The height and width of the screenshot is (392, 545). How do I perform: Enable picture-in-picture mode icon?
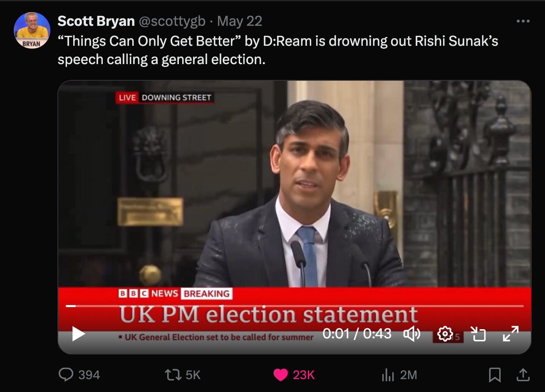tap(478, 334)
